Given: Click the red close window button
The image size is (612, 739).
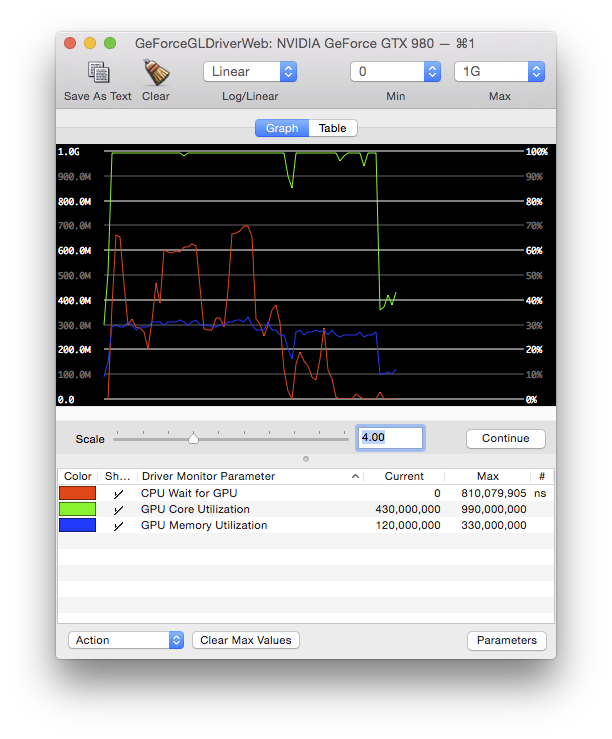Looking at the screenshot, I should coord(70,43).
